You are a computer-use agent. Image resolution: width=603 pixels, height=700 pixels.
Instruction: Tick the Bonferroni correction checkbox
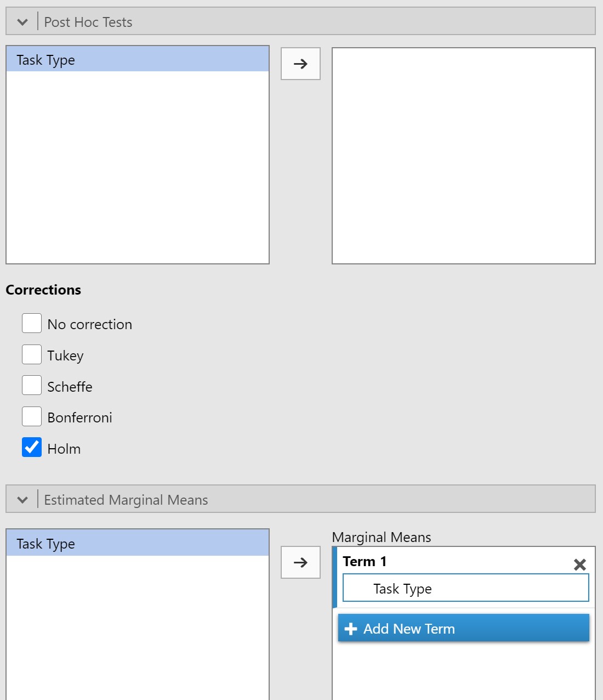click(x=32, y=416)
